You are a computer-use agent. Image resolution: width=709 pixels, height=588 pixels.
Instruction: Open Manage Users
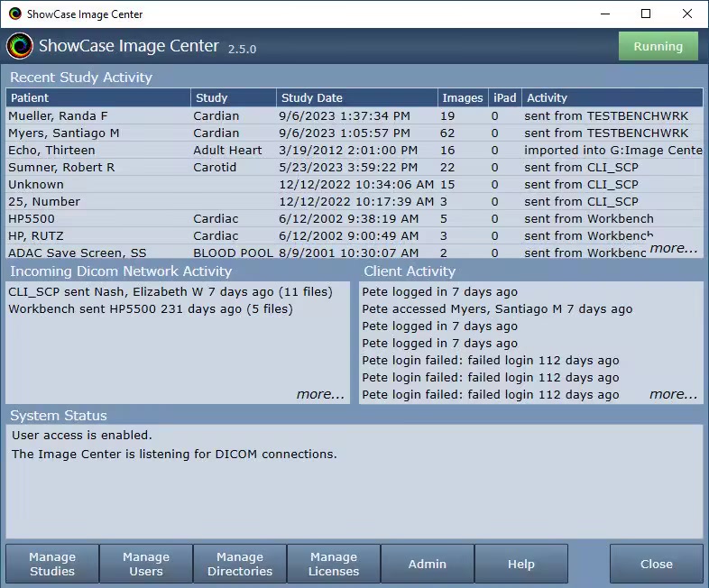(146, 564)
